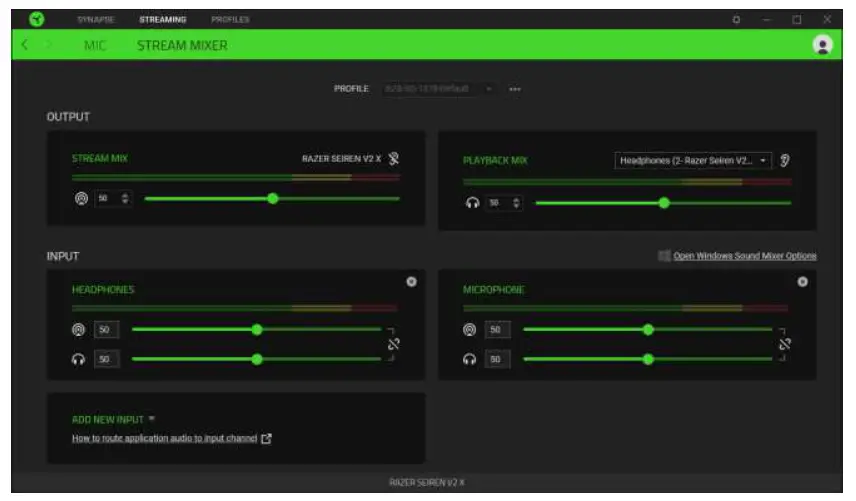Edit Headphones playback volume value
The height and width of the screenshot is (501, 856).
pyautogui.click(x=106, y=359)
